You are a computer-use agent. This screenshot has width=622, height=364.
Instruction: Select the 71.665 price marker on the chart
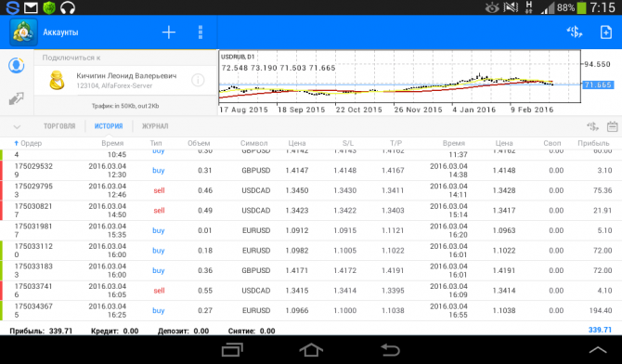point(598,84)
